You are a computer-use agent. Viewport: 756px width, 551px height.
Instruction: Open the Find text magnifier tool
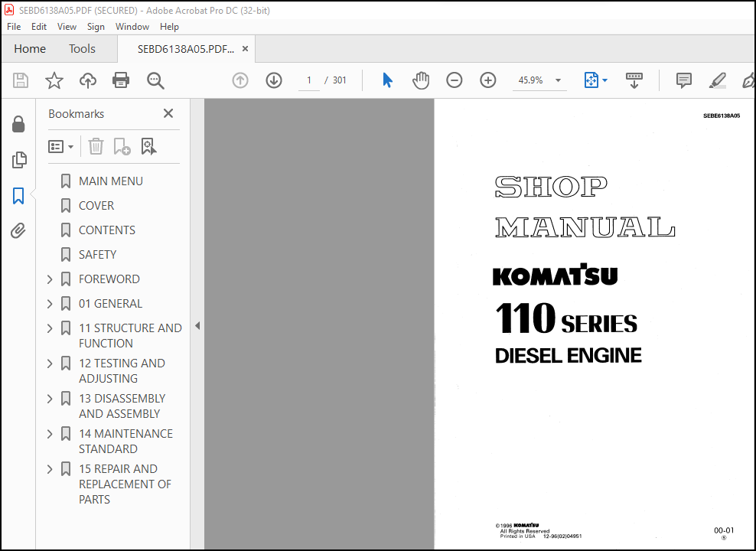tap(155, 80)
